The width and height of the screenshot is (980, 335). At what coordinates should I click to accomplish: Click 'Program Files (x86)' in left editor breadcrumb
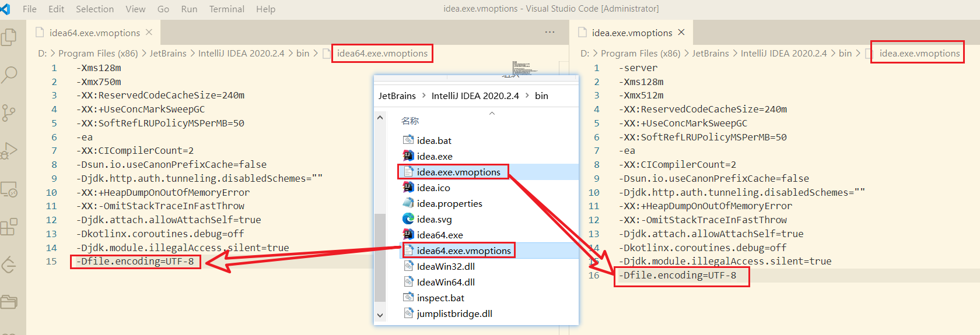[x=98, y=53]
